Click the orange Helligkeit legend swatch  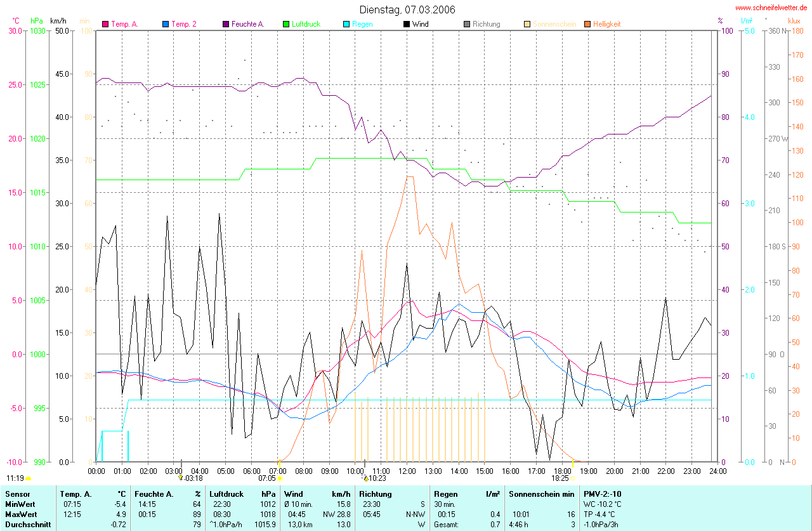(587, 24)
